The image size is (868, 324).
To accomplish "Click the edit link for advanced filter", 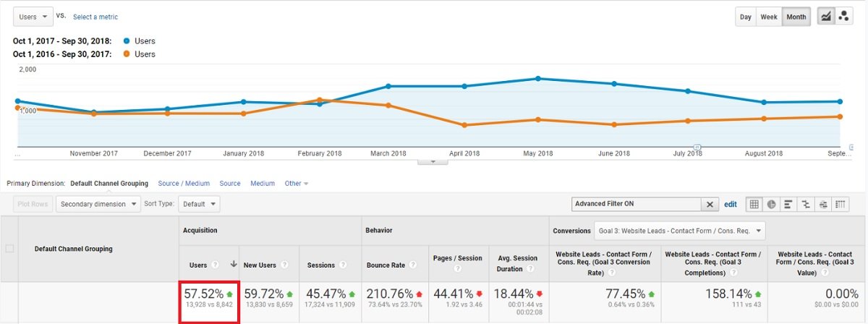I will (x=731, y=205).
